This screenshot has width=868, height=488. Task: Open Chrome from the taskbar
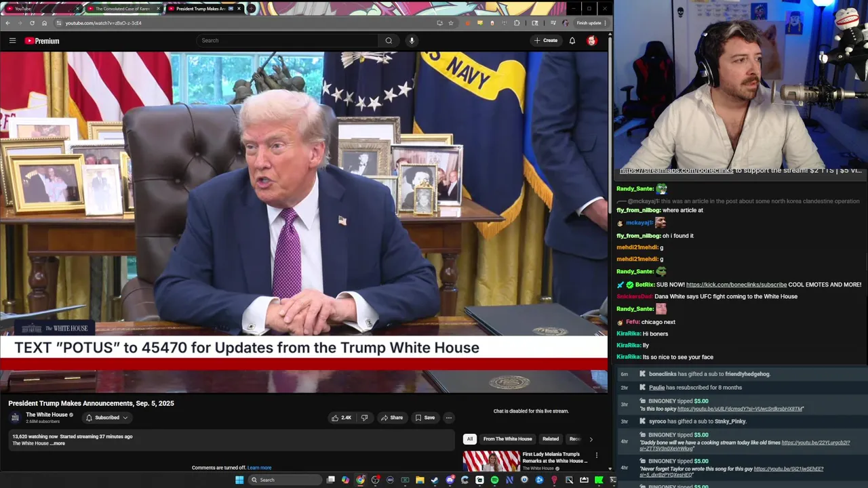tap(360, 480)
